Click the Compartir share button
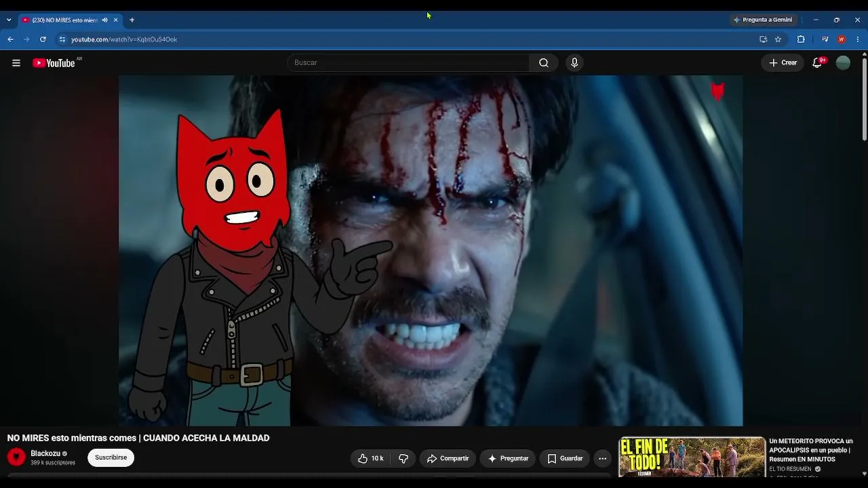 click(448, 459)
